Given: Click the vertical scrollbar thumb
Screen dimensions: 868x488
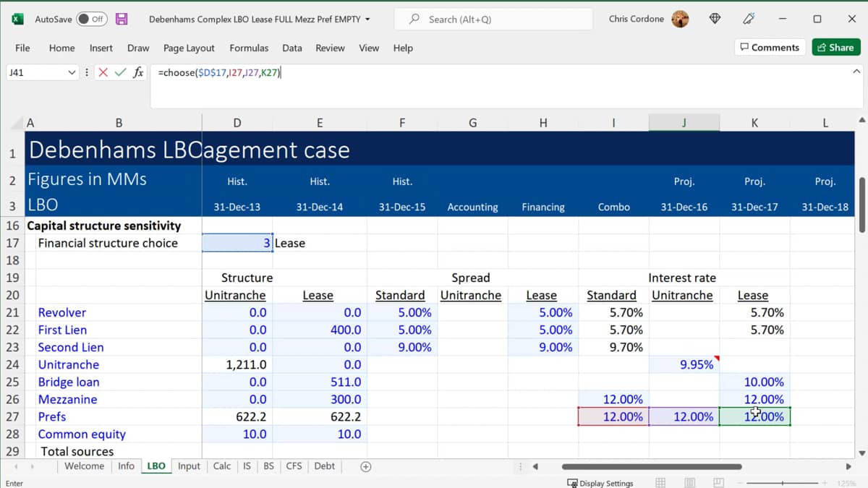Looking at the screenshot, I should point(861,205).
